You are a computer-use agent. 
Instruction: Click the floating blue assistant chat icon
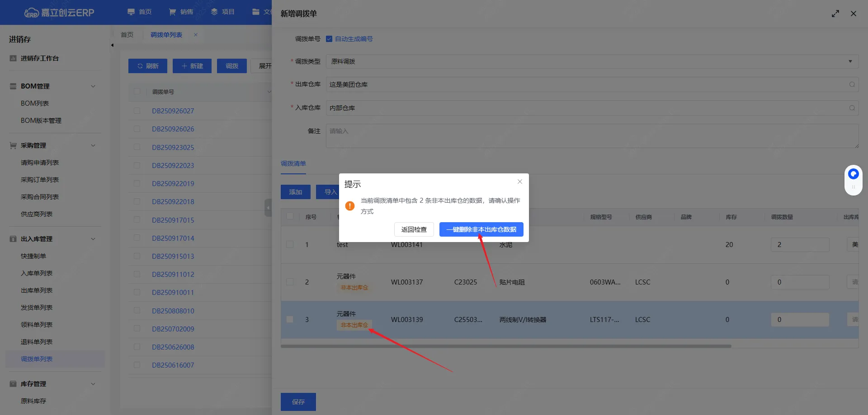853,174
